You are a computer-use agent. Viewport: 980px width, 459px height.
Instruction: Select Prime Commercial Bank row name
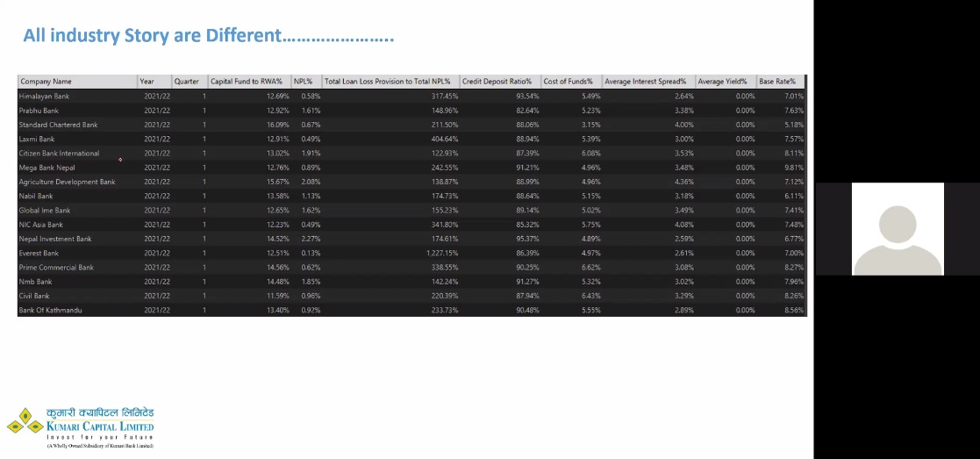coord(56,268)
